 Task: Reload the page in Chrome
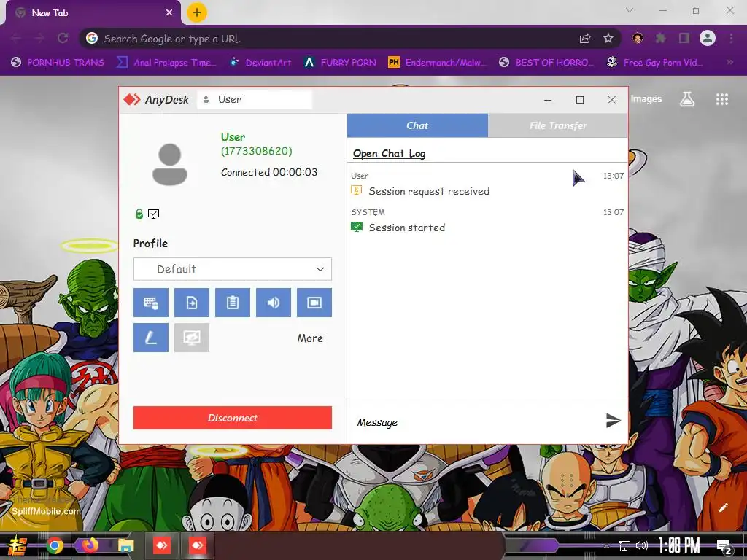point(63,38)
